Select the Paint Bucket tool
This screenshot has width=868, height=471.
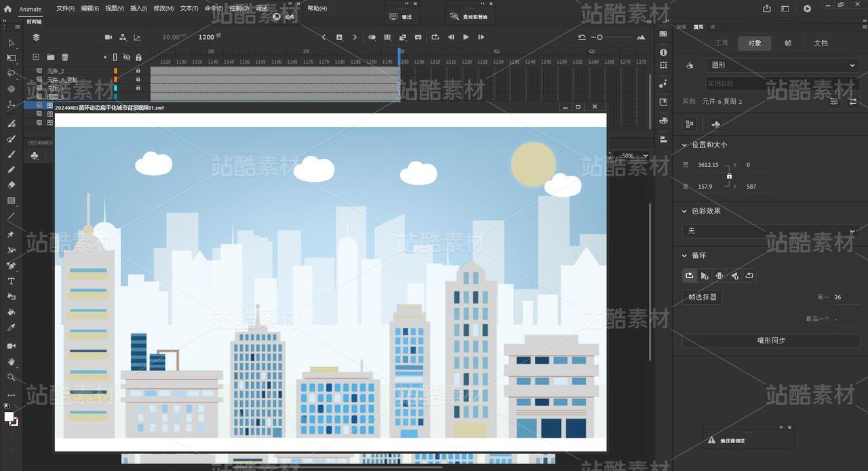pyautogui.click(x=11, y=312)
